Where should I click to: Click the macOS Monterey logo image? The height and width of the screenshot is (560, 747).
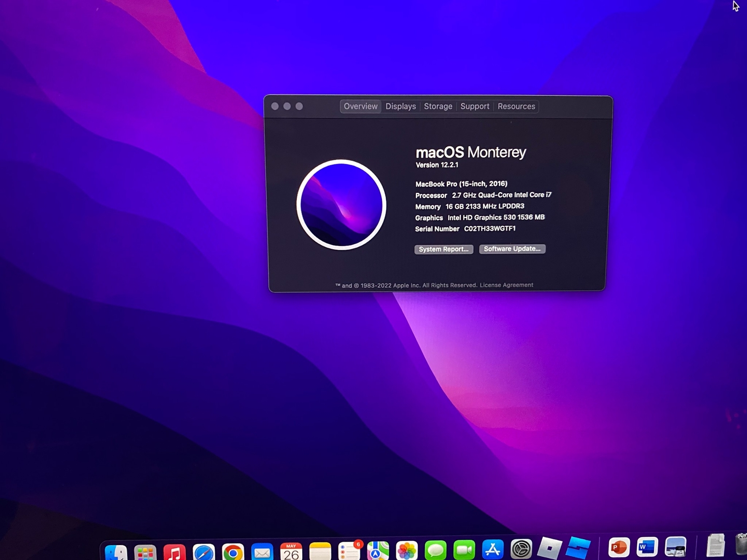[x=341, y=204]
